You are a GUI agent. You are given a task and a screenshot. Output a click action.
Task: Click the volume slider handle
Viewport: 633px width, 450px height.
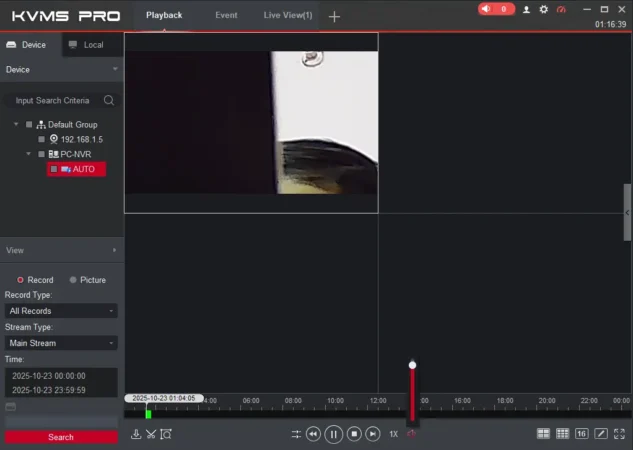[x=412, y=365]
